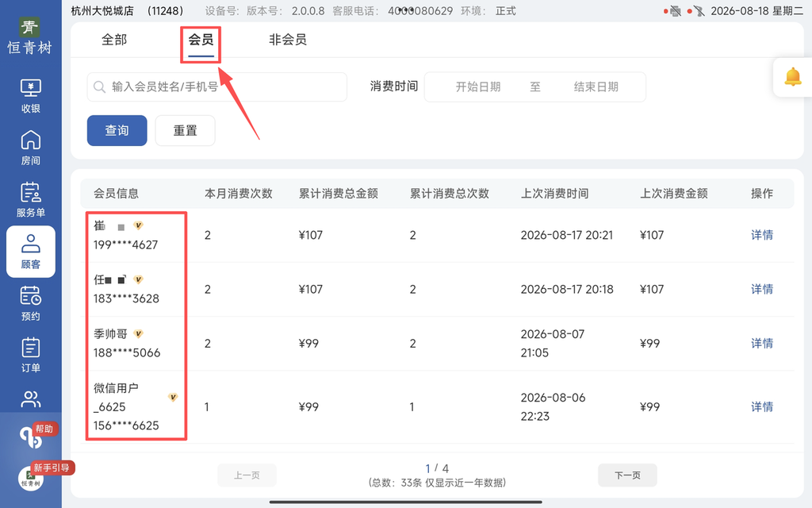Screen dimensions: 812x508
Task: Click the 总数：33条 records note
Action: (x=437, y=483)
